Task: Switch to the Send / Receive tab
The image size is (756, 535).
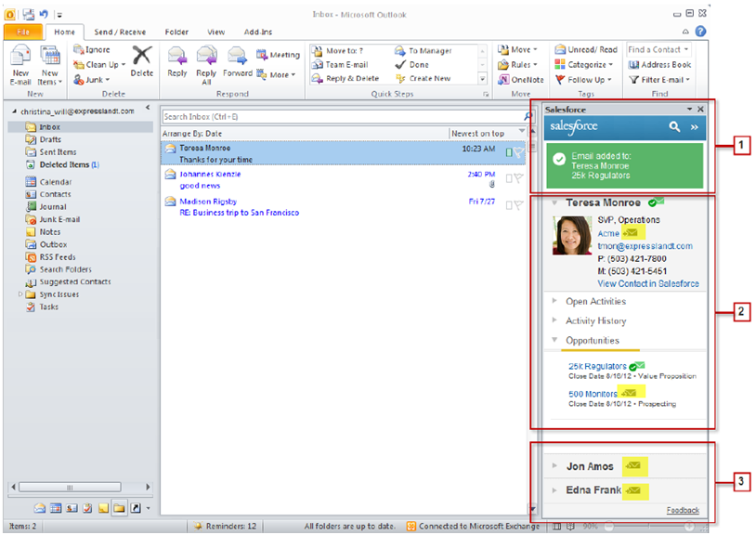Action: pos(118,33)
